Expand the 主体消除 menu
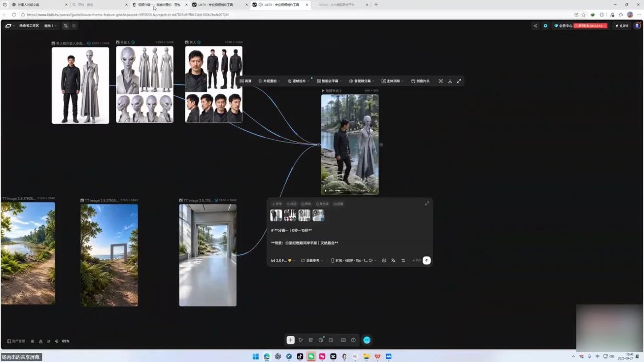Screen dimensions: 644x362 [392, 81]
